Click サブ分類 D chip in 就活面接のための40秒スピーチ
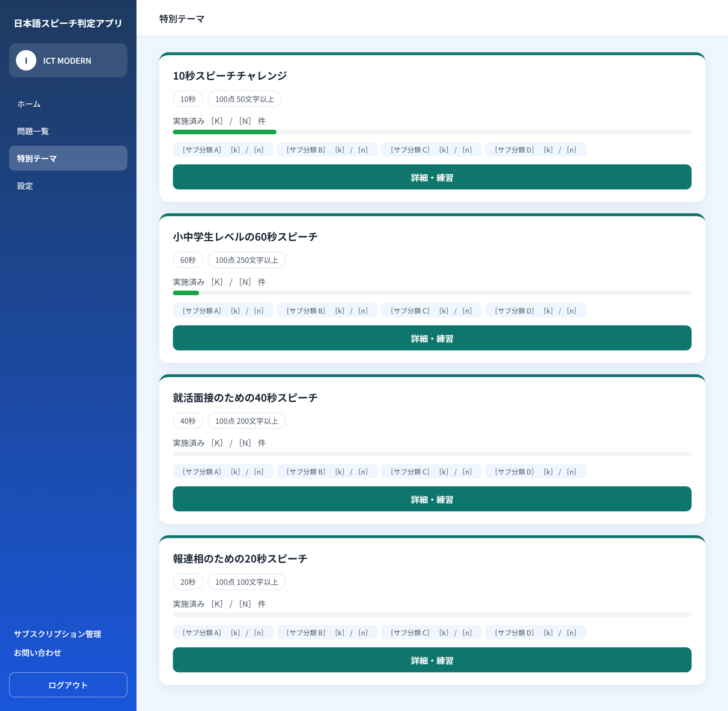Image resolution: width=728 pixels, height=711 pixels. [x=536, y=472]
